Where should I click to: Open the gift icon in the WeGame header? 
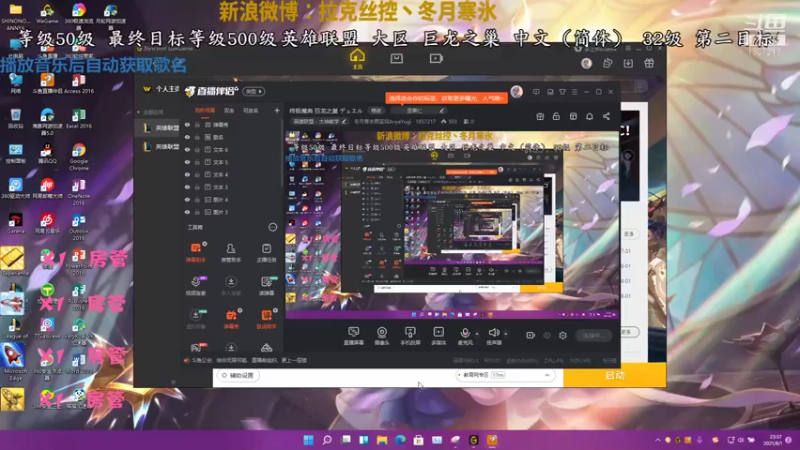(x=649, y=63)
